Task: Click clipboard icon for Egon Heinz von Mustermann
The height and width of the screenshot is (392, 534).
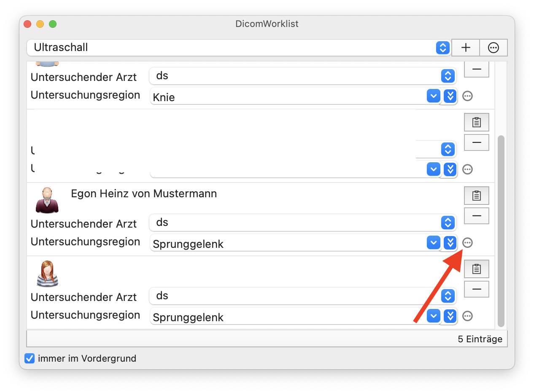Action: (x=477, y=196)
